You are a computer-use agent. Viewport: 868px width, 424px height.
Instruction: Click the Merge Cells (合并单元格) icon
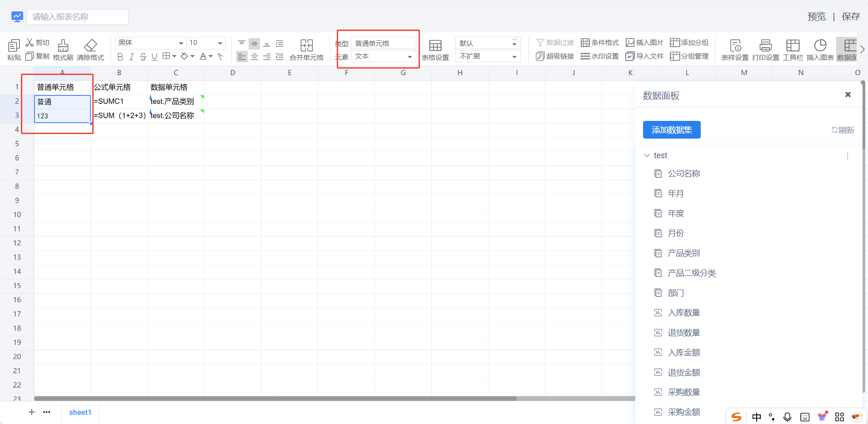[306, 46]
